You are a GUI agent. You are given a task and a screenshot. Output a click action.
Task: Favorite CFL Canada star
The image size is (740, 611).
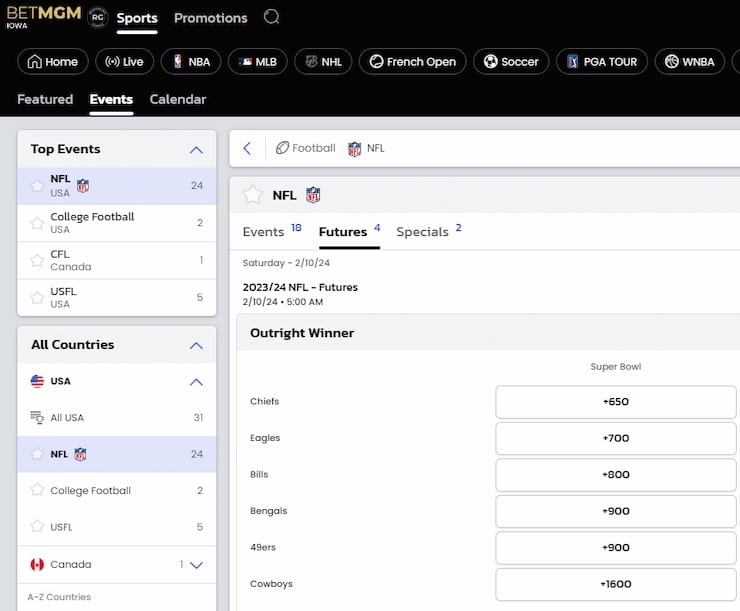point(37,260)
